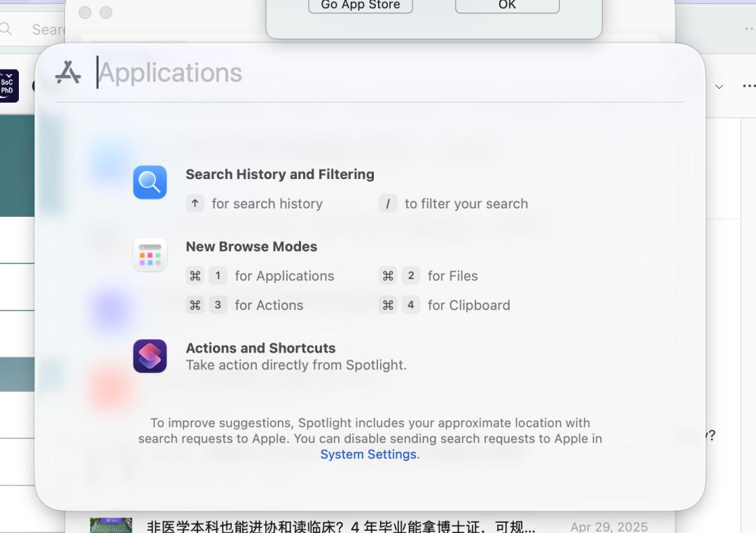
Task: Click the up arrow key icon for search history
Action: [x=195, y=204]
